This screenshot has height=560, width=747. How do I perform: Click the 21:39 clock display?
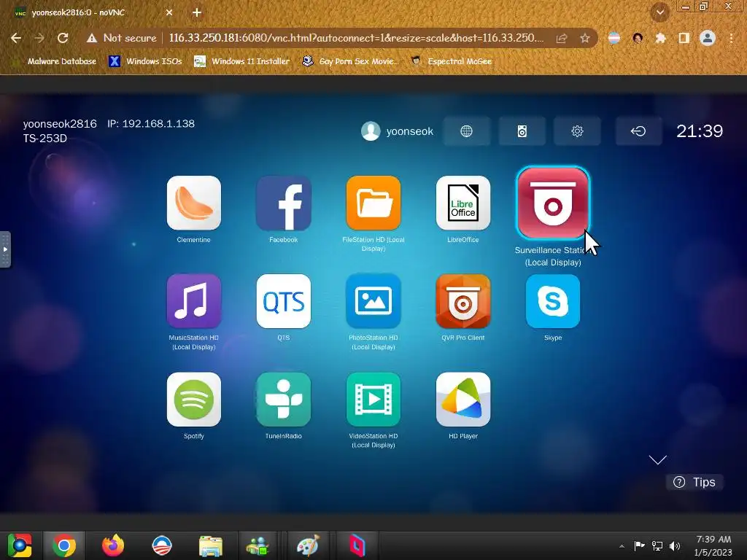tap(700, 131)
